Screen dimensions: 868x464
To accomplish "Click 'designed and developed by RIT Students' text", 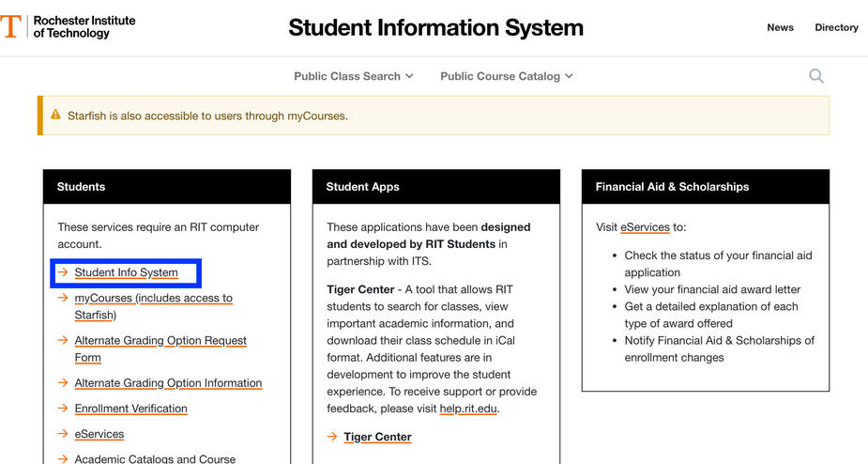I will point(429,236).
